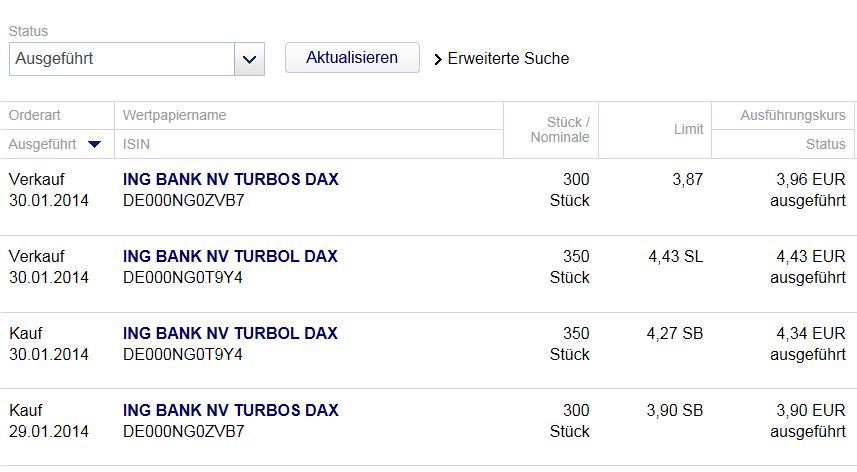Open the Status dropdown arrow
This screenshot has width=857, height=472.
tap(249, 59)
